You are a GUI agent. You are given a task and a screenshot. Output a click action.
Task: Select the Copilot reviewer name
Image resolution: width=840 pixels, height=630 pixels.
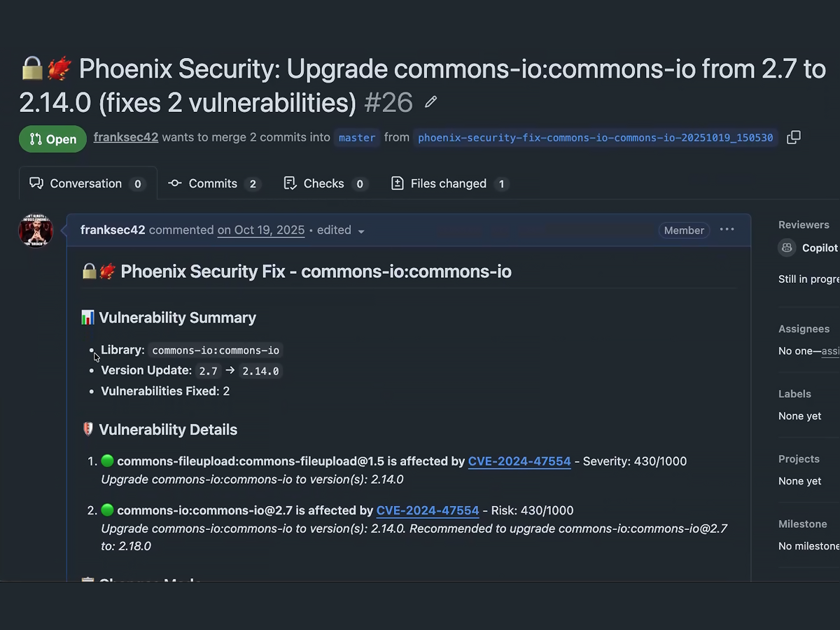pos(820,248)
